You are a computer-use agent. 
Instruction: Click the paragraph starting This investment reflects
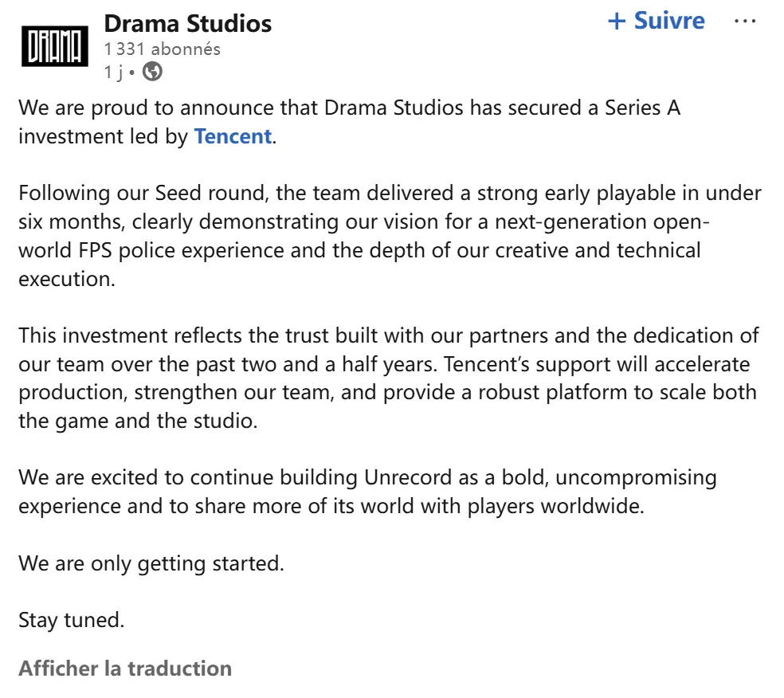tap(388, 378)
